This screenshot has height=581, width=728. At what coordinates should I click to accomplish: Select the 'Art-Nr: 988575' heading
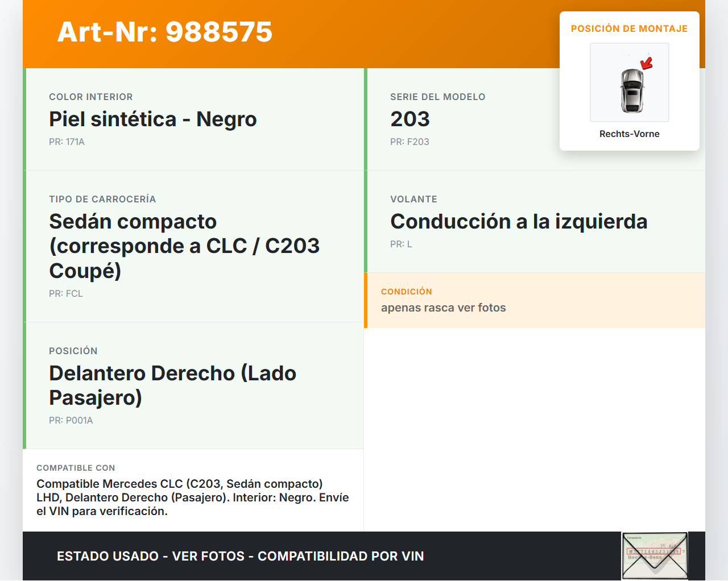click(x=165, y=32)
